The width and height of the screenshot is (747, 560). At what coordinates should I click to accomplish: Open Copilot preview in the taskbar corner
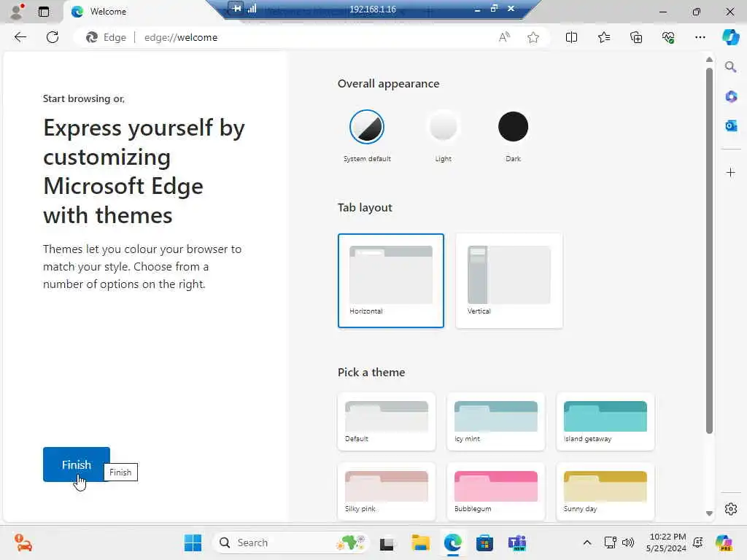(x=724, y=542)
